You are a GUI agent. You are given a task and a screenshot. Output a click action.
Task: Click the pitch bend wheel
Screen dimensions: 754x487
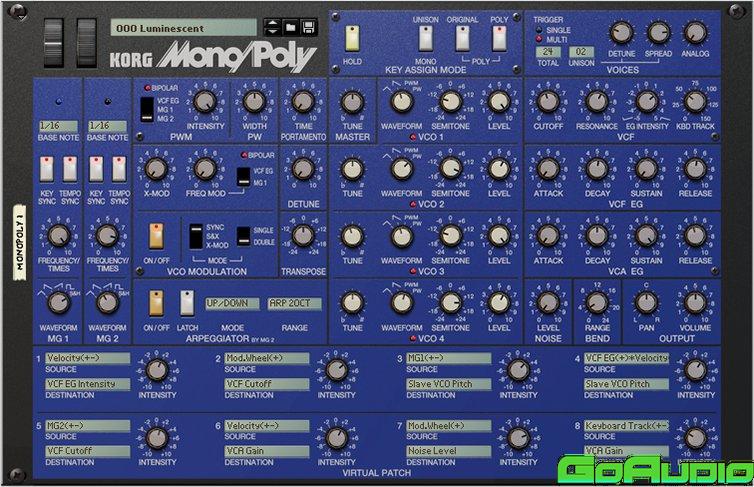tap(54, 43)
